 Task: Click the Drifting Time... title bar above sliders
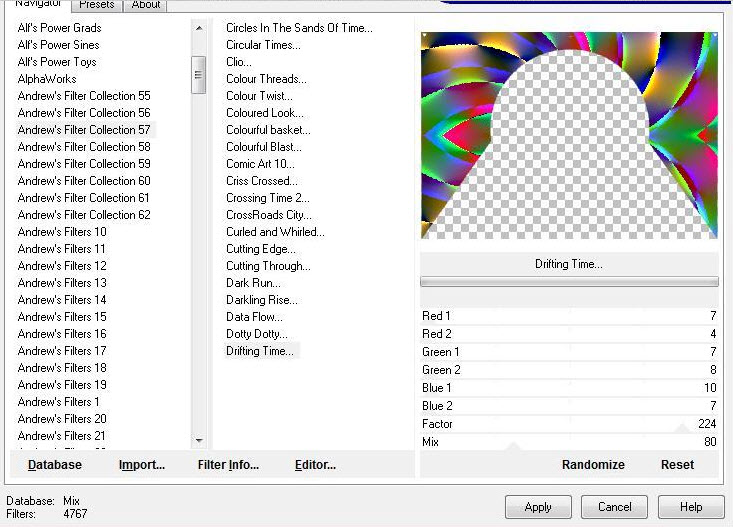coord(569,264)
